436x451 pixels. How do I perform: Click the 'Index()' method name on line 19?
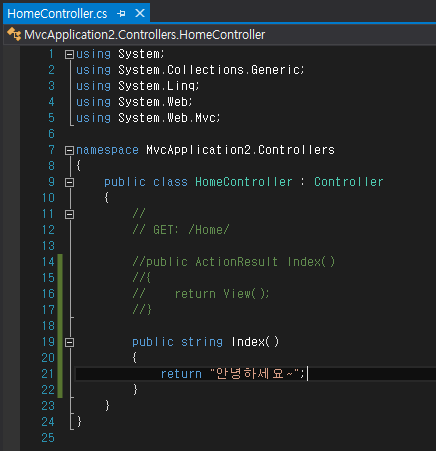[x=255, y=342]
